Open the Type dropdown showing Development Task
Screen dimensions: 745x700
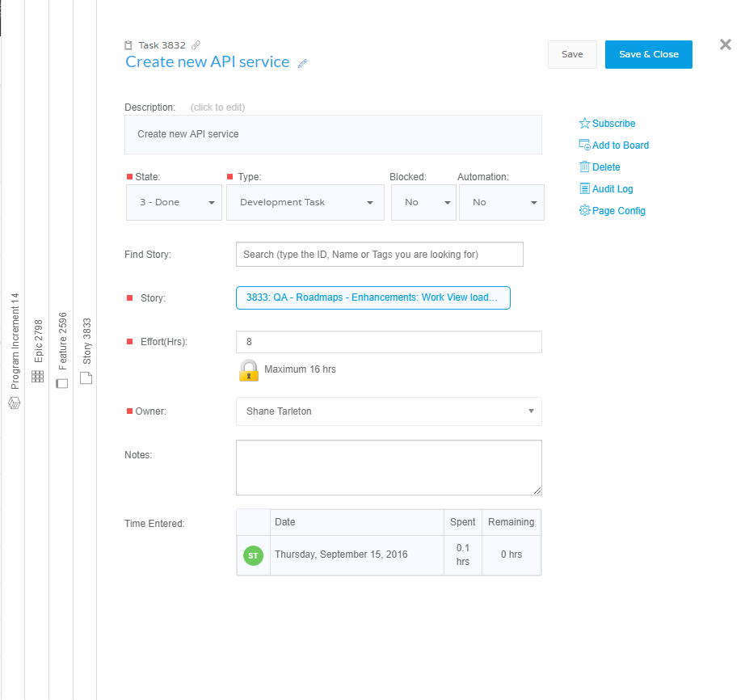point(305,202)
